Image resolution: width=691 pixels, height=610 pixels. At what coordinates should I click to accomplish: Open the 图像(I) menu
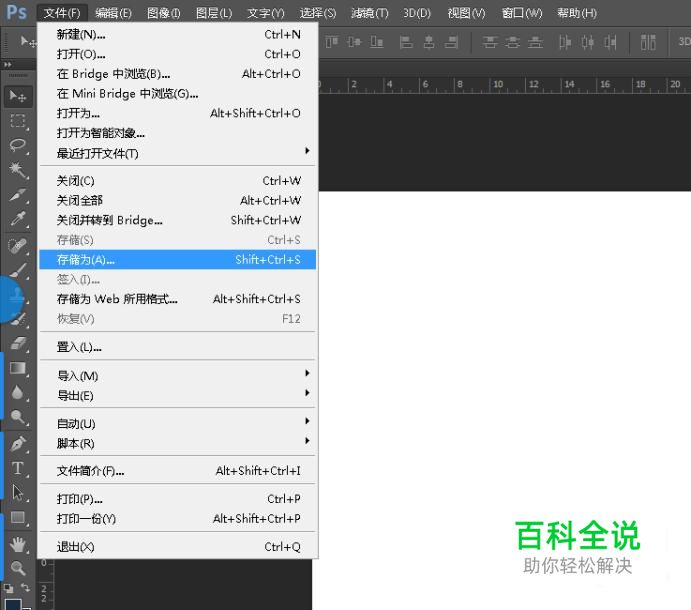163,13
